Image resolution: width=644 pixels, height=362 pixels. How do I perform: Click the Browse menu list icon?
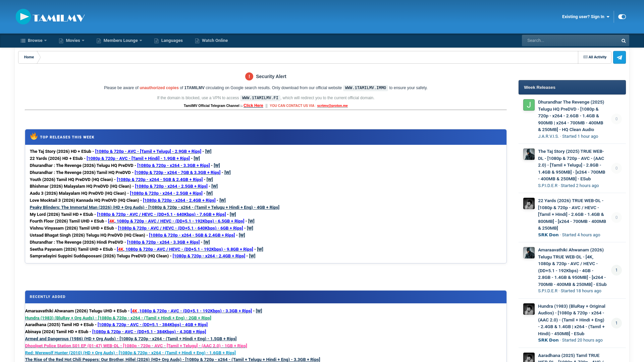point(23,41)
